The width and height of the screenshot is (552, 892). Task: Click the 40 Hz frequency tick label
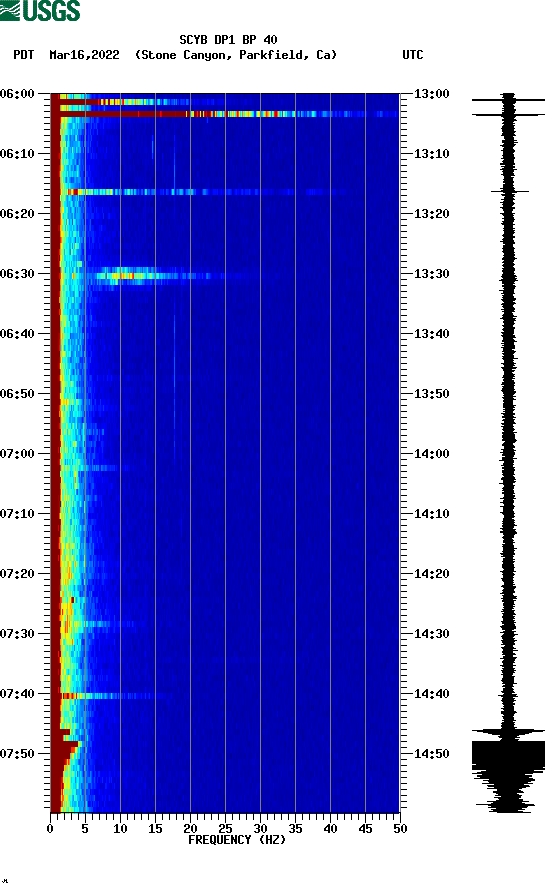pyautogui.click(x=330, y=829)
